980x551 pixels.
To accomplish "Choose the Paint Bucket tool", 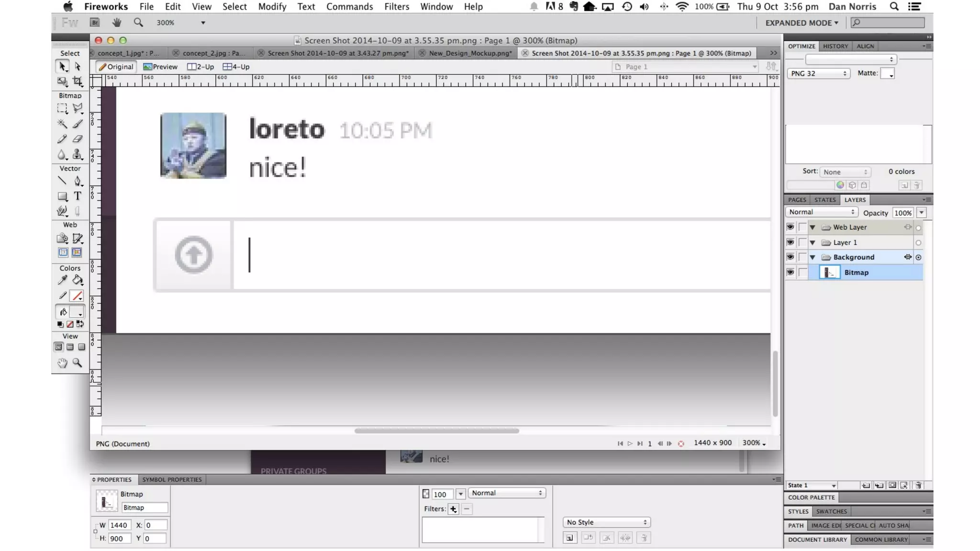I will click(x=78, y=280).
